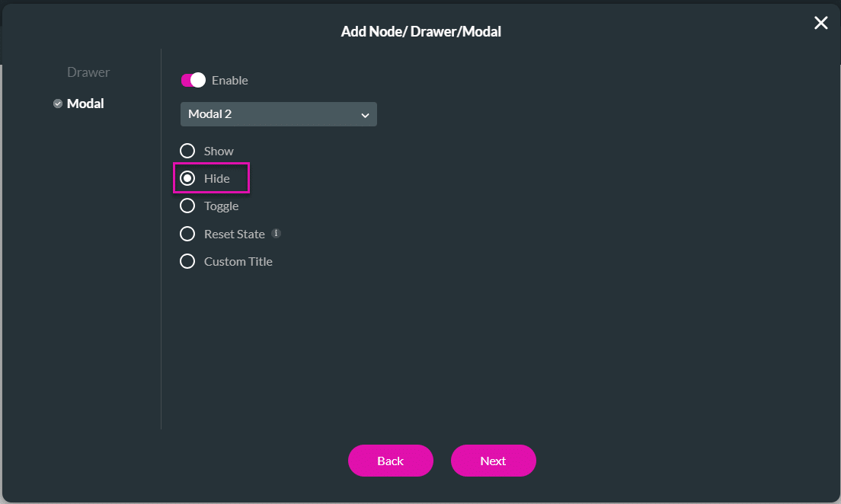This screenshot has width=841, height=504.
Task: Confirm the highlighted Hide option
Action: (x=187, y=178)
